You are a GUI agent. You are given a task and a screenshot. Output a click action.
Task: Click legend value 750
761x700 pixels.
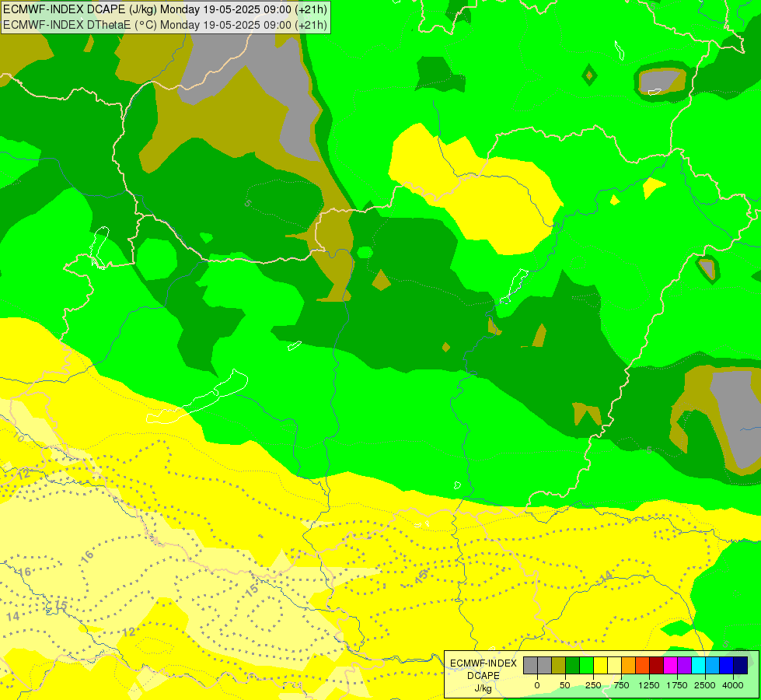click(621, 685)
